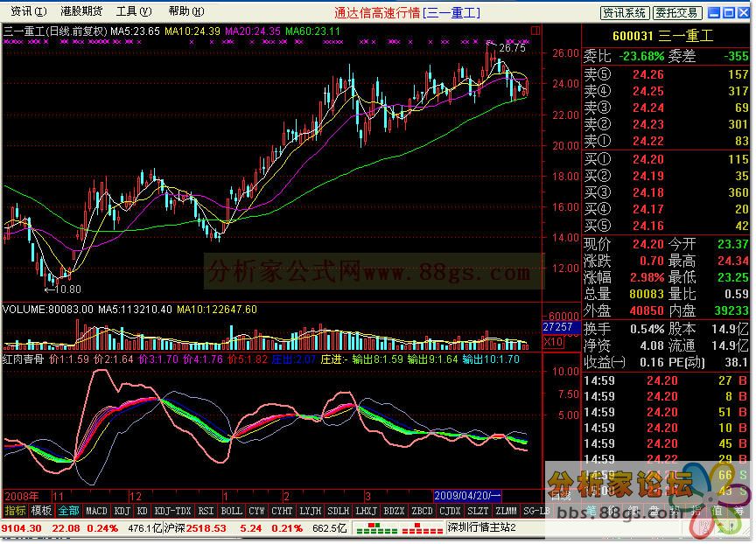The width and height of the screenshot is (756, 544).
Task: Click the 10.80 low price label
Action: tap(67, 289)
